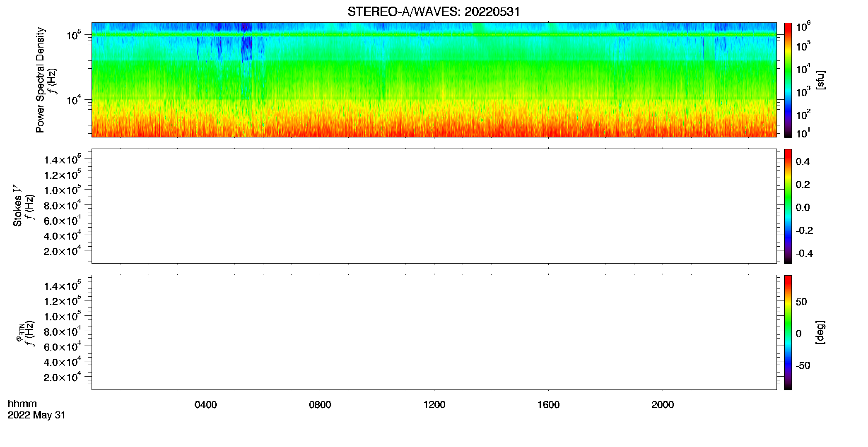
Task: Click the empty Stokes V plot panel
Action: 434,206
